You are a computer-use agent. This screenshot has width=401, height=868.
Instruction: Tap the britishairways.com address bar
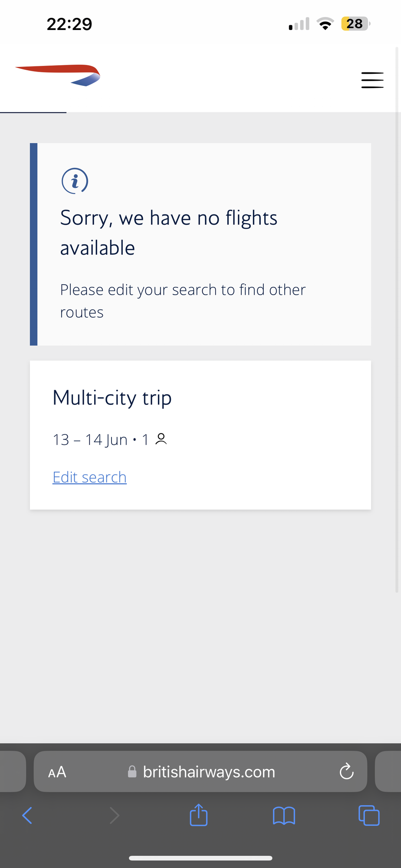pos(200,772)
